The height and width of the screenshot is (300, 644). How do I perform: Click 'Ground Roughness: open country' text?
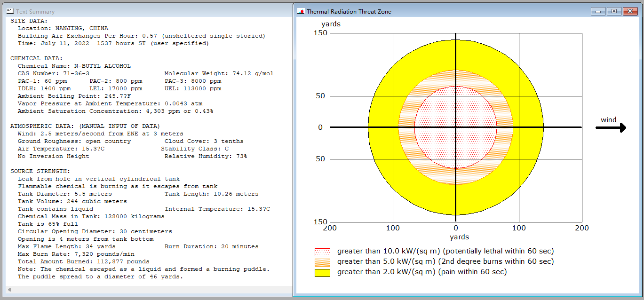tap(74, 141)
